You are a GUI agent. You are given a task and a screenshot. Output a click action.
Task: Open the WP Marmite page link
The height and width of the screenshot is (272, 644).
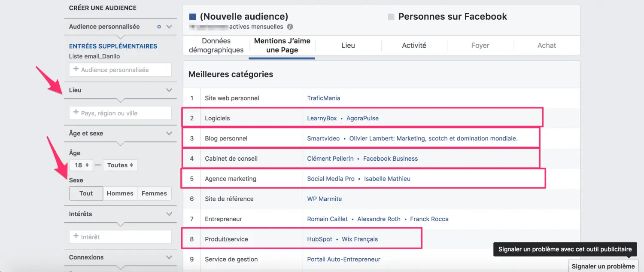tap(325, 199)
